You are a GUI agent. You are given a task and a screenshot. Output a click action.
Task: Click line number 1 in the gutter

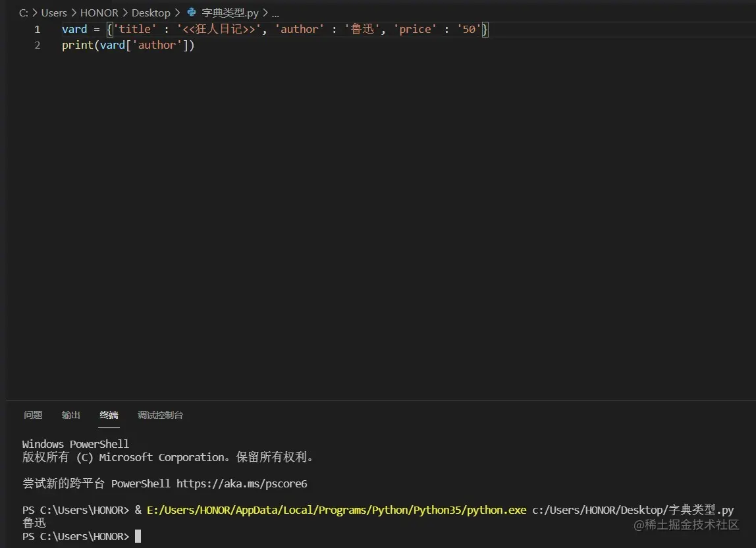tap(37, 30)
